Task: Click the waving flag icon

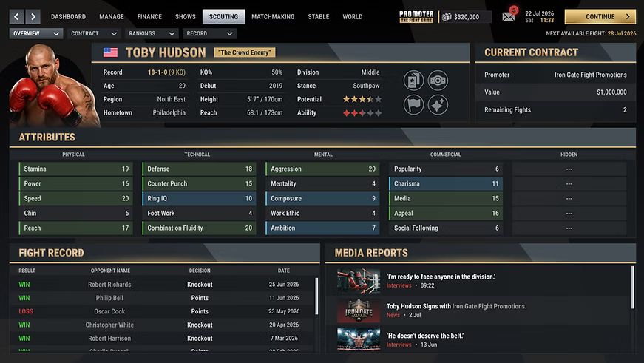Action: 413,105
